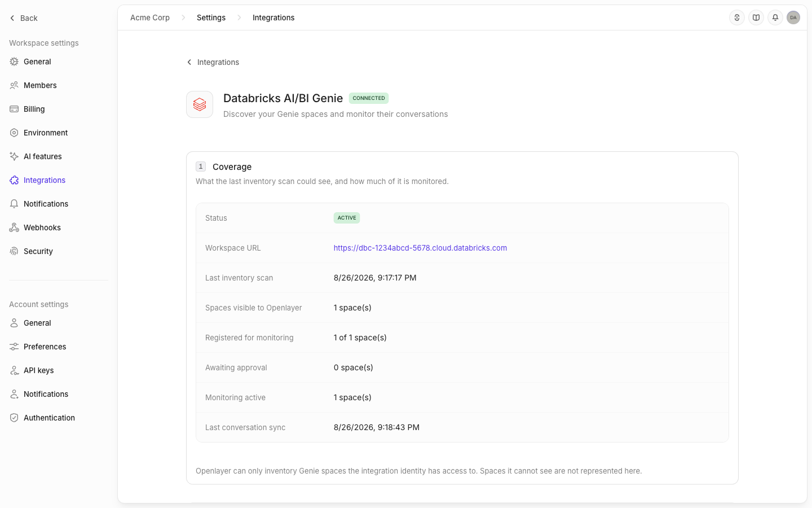Open the Databricks workspace URL link

(420, 248)
